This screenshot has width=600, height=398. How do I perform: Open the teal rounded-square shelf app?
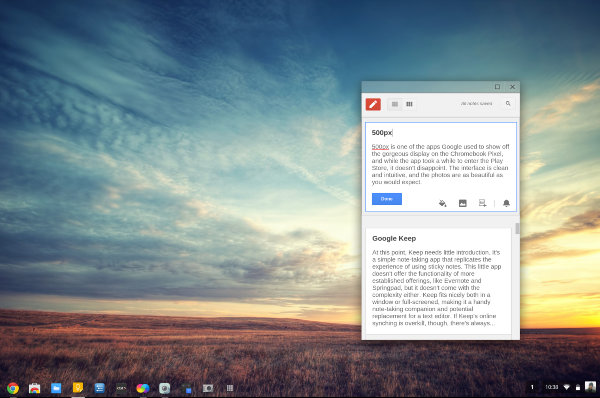(165, 388)
